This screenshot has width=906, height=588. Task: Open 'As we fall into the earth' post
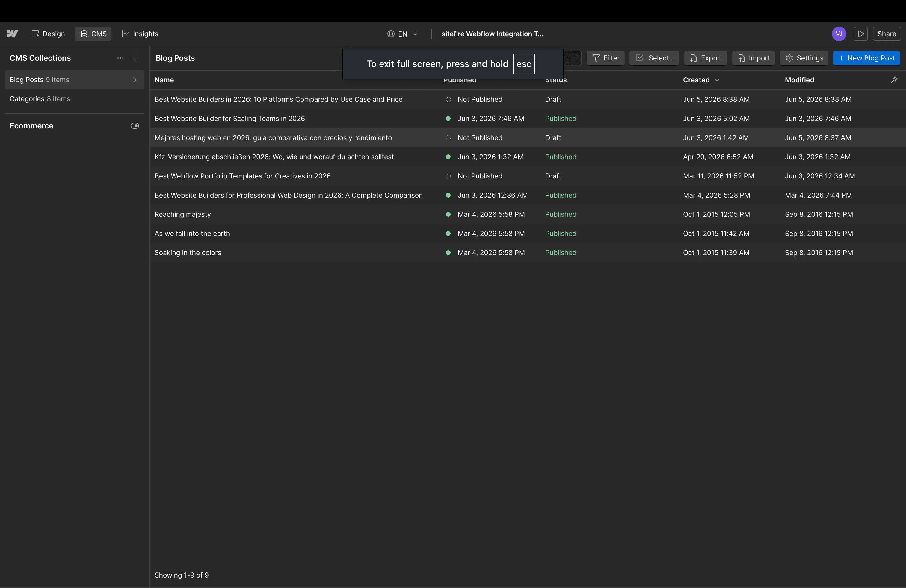(192, 234)
